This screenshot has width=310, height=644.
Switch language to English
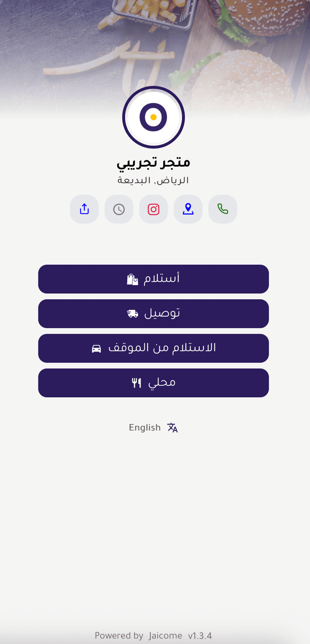(145, 427)
